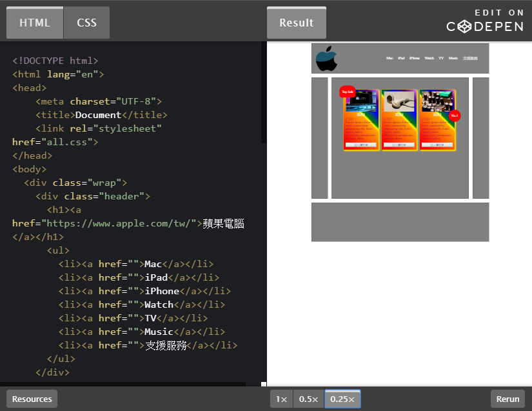Viewport: 532px width, 411px height.
Task: Click TV link in preview navigation
Action: [441, 58]
